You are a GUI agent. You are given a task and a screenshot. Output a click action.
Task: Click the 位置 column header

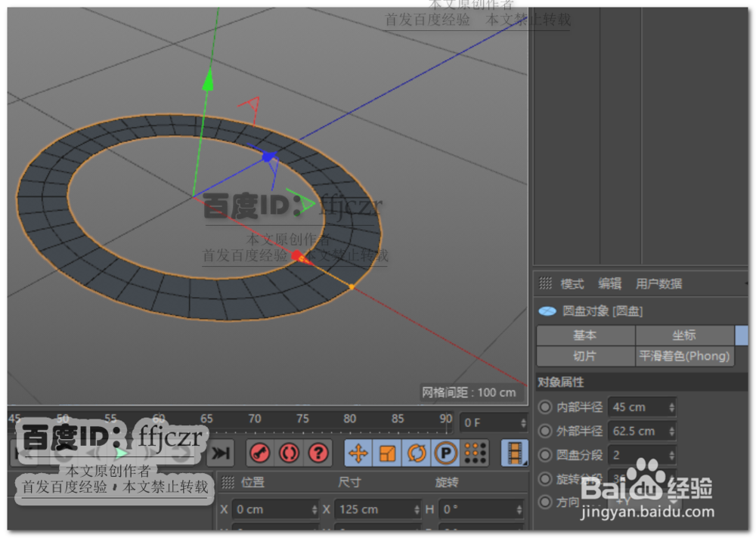[253, 482]
